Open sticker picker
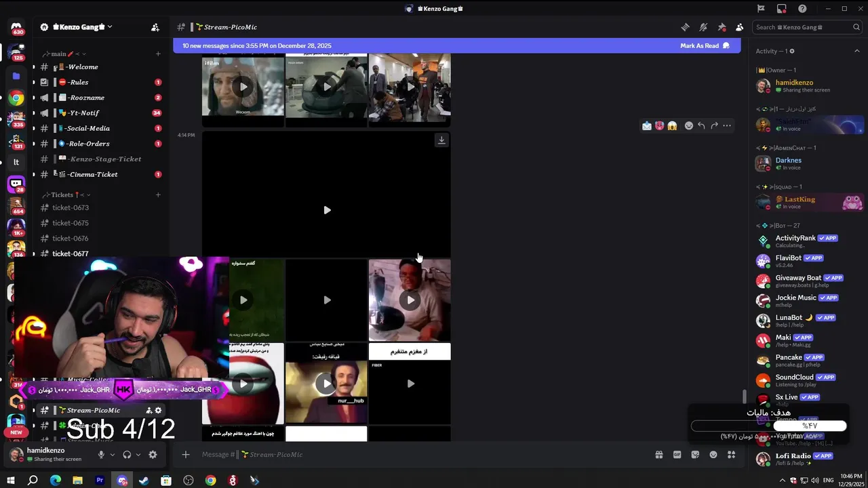 pos(695,455)
